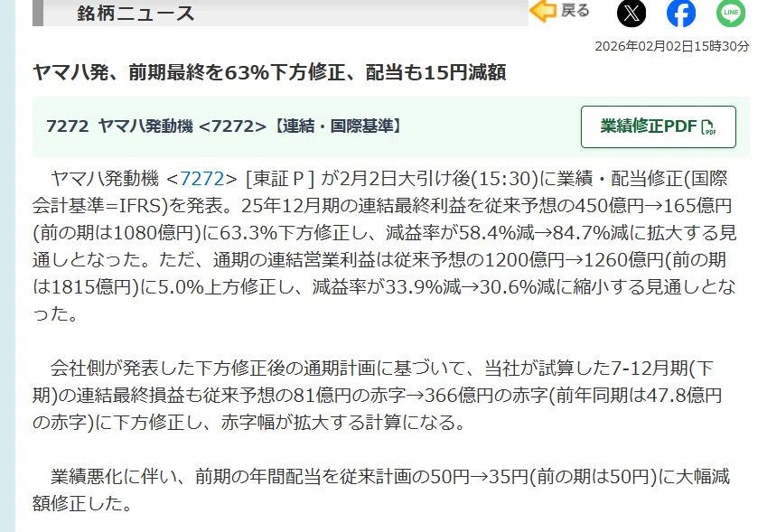Viewport: 767px width, 532px height.
Task: Share article via LINE
Action: (731, 14)
